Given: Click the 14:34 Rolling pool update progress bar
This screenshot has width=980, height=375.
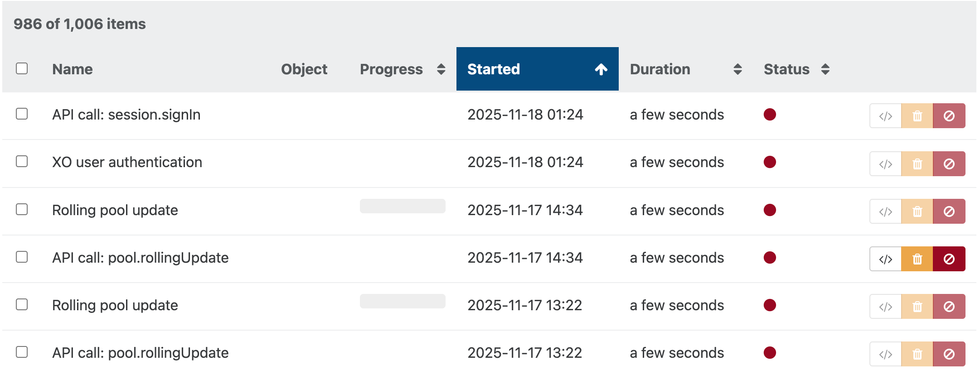Looking at the screenshot, I should [403, 206].
